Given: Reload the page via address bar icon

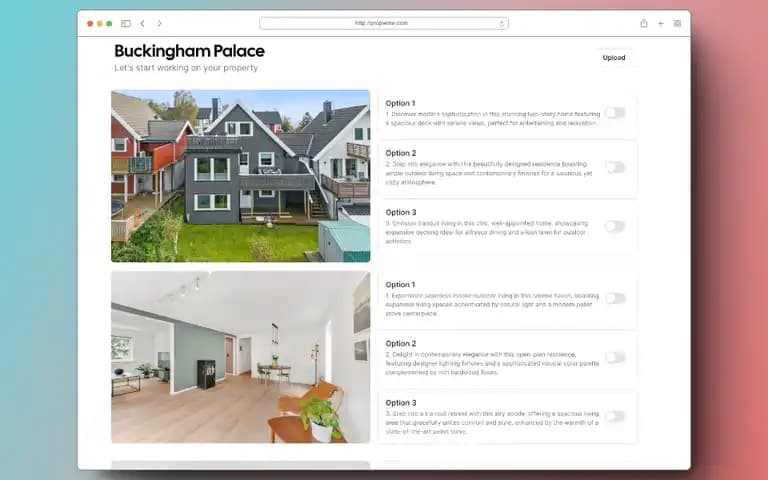Looking at the screenshot, I should pyautogui.click(x=502, y=24).
